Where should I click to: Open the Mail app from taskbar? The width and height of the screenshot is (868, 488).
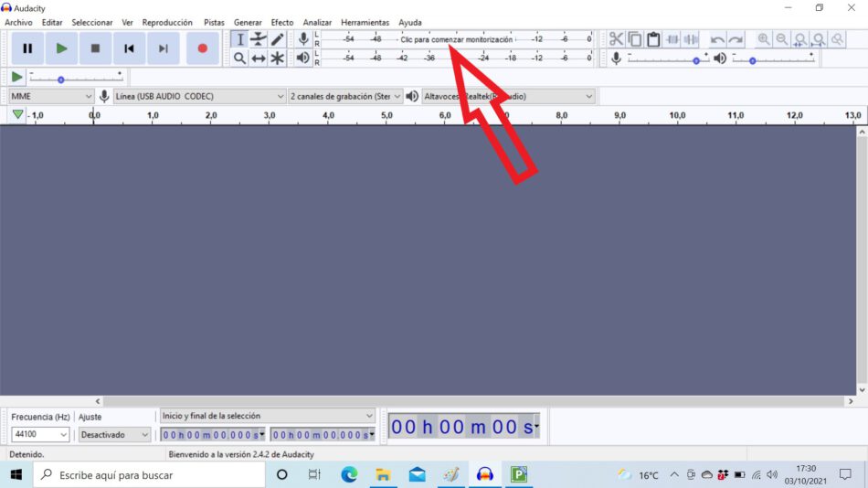pyautogui.click(x=417, y=474)
